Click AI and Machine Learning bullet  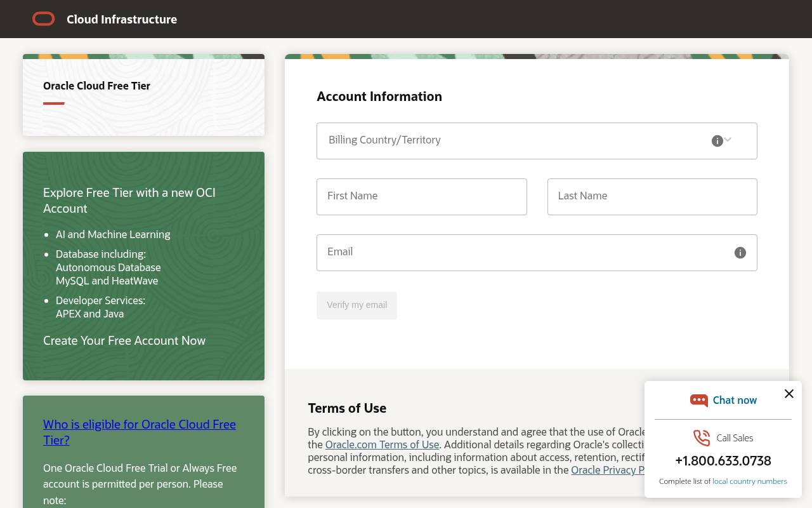113,234
